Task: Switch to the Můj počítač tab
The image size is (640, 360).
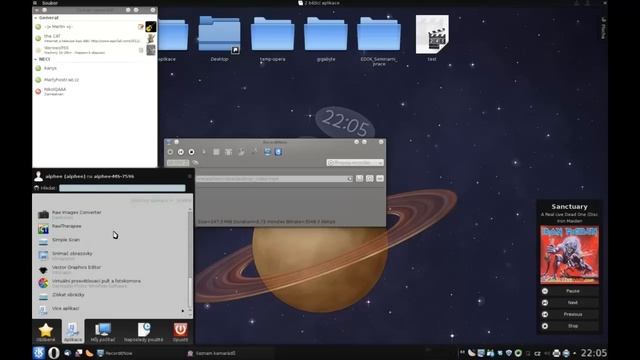Action: click(102, 332)
